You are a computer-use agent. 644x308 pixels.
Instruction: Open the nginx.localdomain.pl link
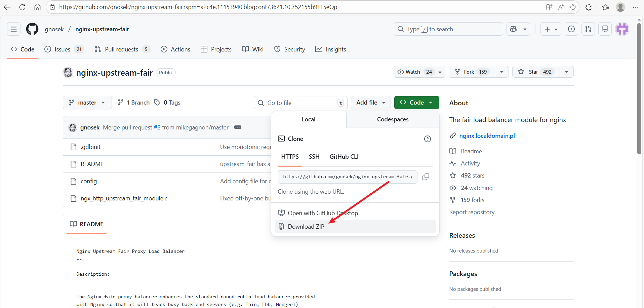487,136
